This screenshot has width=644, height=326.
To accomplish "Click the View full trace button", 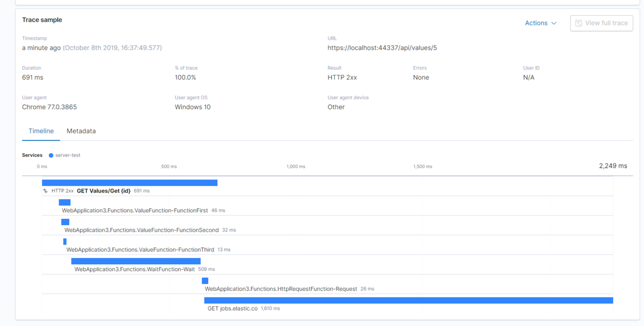I will point(602,23).
